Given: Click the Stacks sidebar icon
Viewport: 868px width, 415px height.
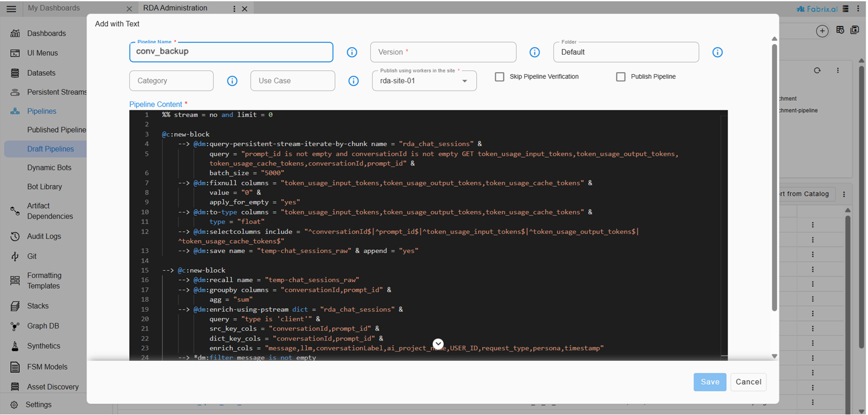Looking at the screenshot, I should [15, 306].
